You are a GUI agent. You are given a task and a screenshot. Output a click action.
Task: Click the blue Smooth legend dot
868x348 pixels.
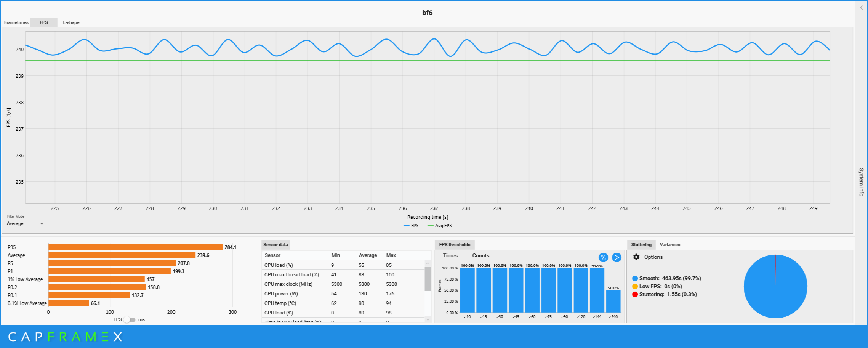(x=635, y=279)
